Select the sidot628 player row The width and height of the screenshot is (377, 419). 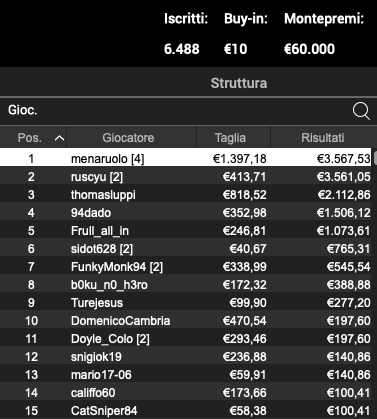[x=186, y=248]
